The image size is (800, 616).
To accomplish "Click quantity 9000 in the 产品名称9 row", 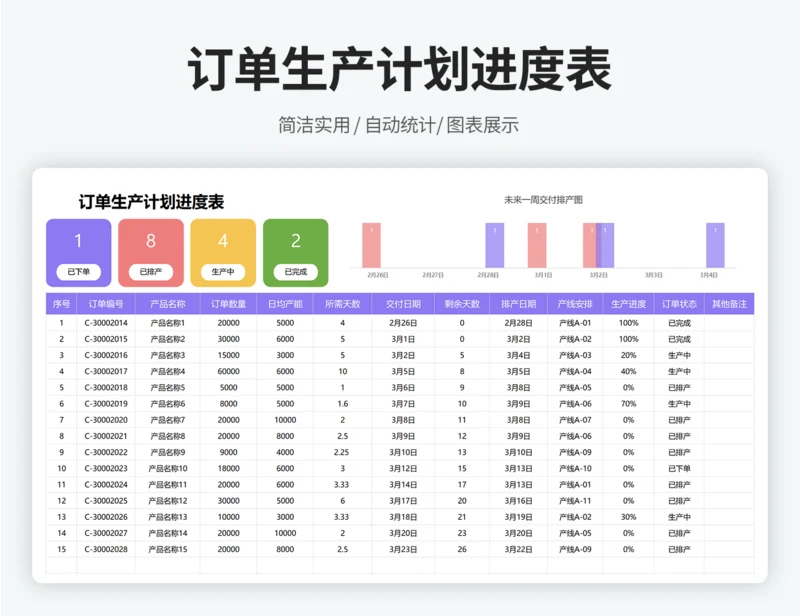I will pos(229,452).
